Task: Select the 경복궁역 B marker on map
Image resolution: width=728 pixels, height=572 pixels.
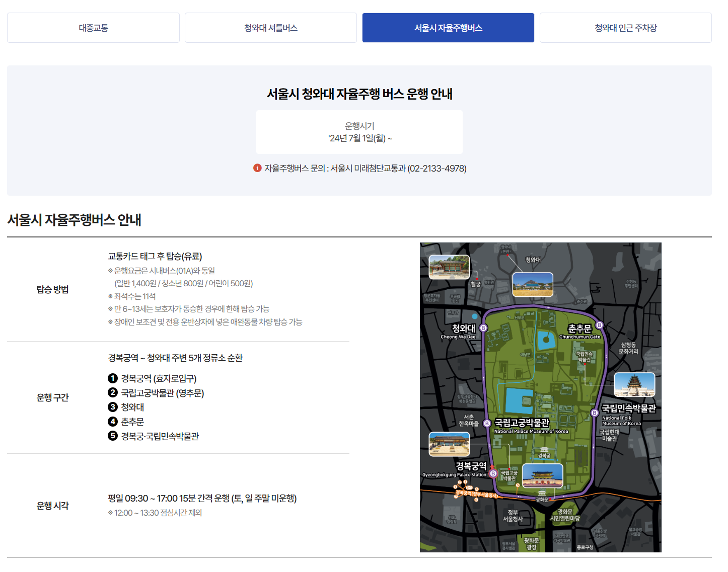Action: click(x=492, y=474)
